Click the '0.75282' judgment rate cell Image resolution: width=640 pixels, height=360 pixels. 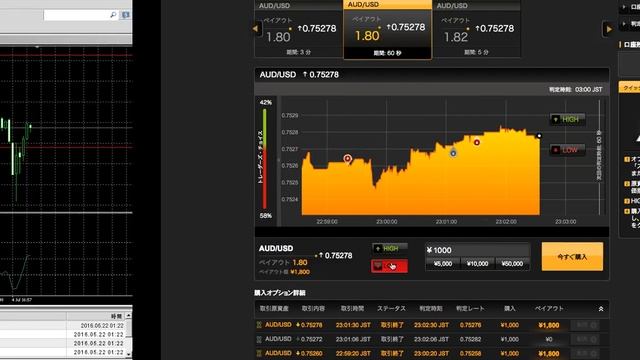470,339
